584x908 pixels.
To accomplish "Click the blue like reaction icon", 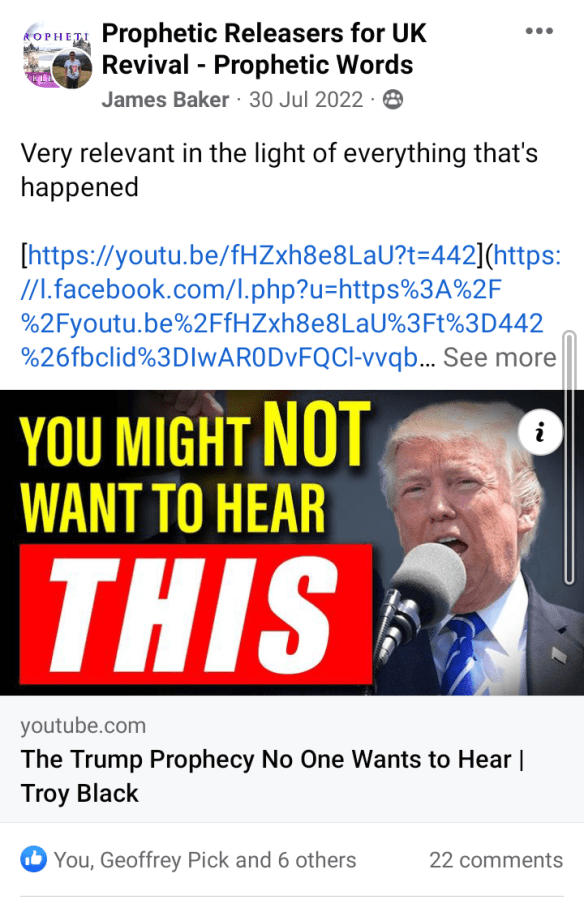I will pos(34,859).
